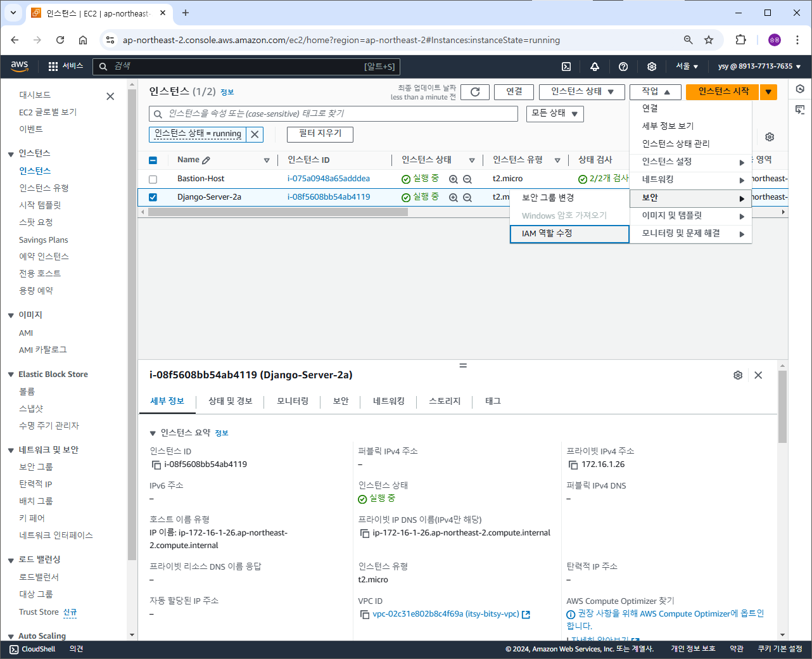
Task: Collapse the instance summary section
Action: (x=153, y=433)
